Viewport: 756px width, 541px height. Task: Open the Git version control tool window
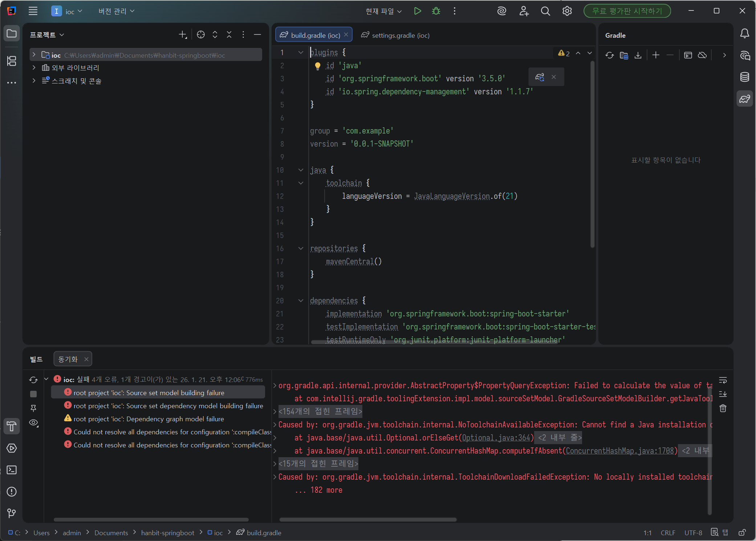[x=12, y=513]
